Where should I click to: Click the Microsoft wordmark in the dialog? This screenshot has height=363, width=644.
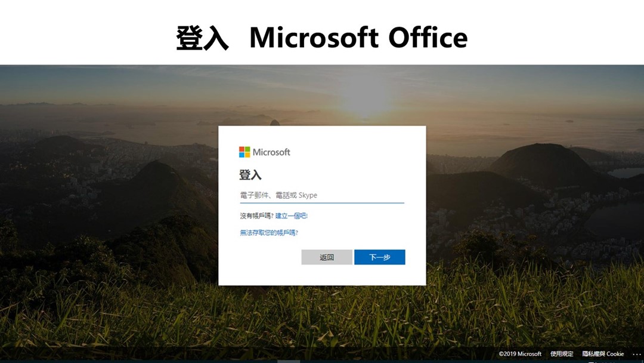(x=271, y=152)
